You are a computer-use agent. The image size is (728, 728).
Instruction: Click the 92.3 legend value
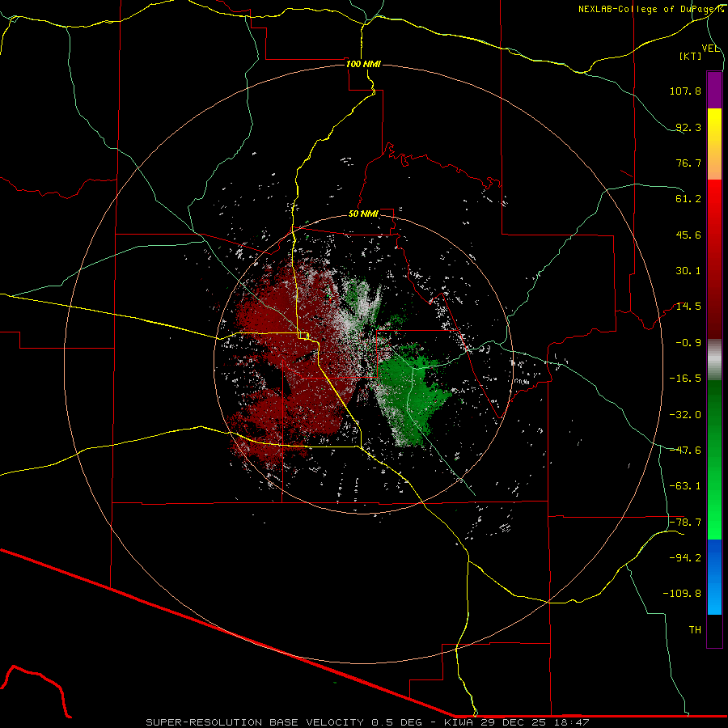[688, 127]
